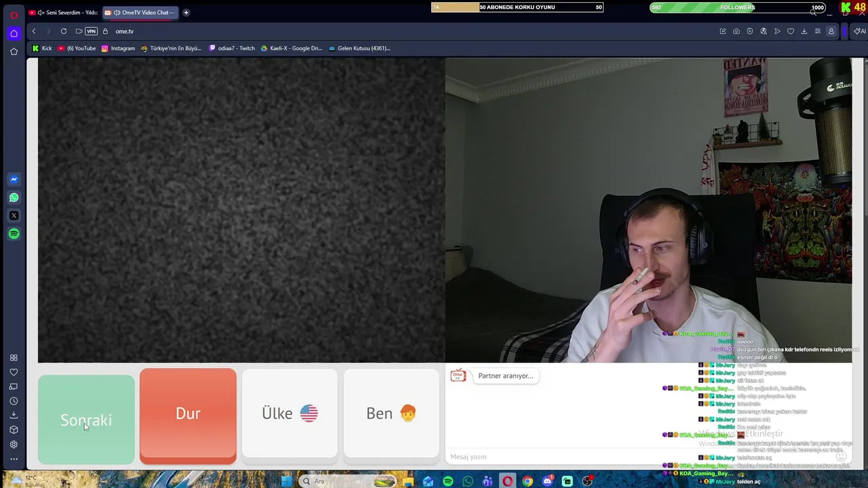The height and width of the screenshot is (488, 868).
Task: Open File Explorer from the taskbar
Action: click(408, 481)
